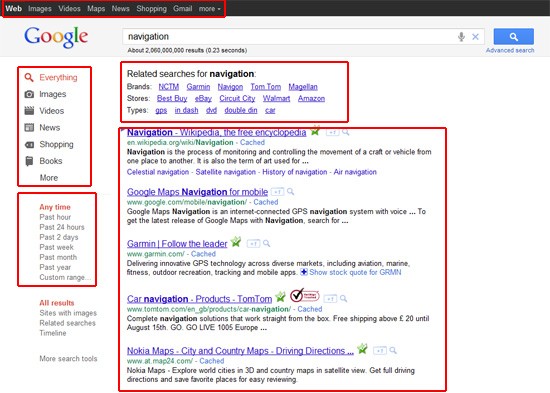
Task: Click the checkmark badge beside TomTom result
Action: [x=304, y=295]
